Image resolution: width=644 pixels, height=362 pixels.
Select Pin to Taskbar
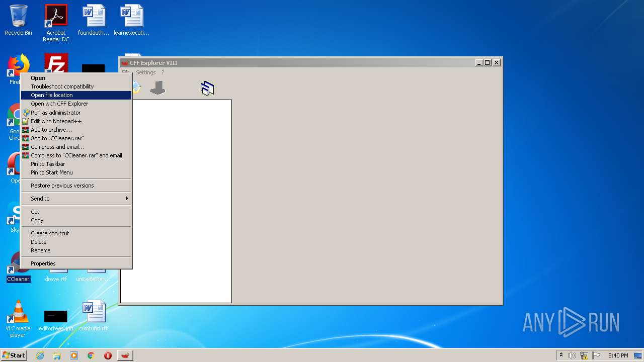(x=76, y=164)
